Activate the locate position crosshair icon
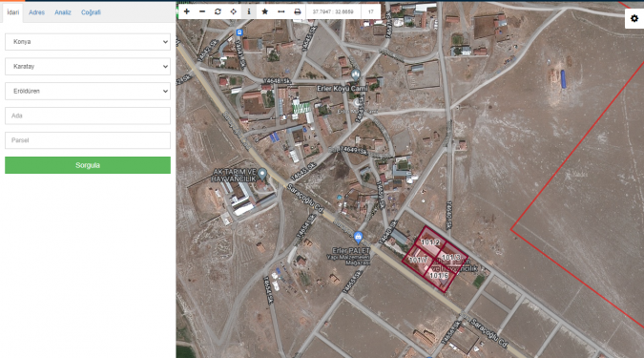Viewport: 644px width, 358px height. point(234,11)
